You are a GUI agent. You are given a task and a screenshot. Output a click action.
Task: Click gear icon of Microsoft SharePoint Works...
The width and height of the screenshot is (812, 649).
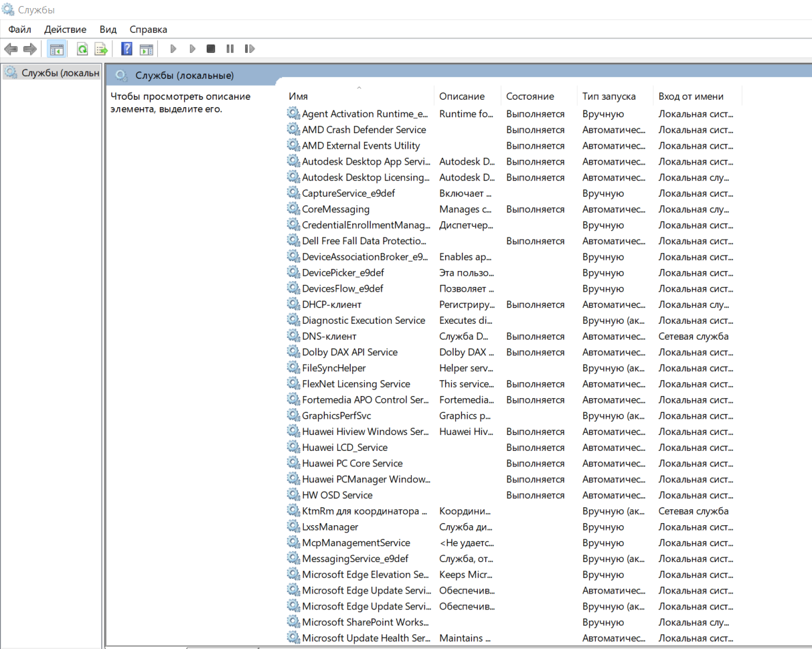click(x=293, y=622)
